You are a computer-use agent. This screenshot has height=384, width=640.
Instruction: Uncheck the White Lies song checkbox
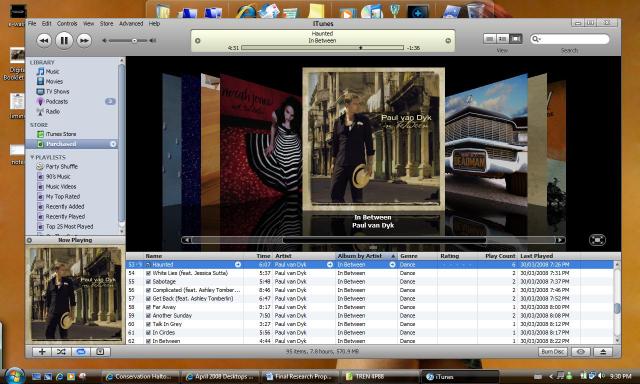[x=149, y=273]
